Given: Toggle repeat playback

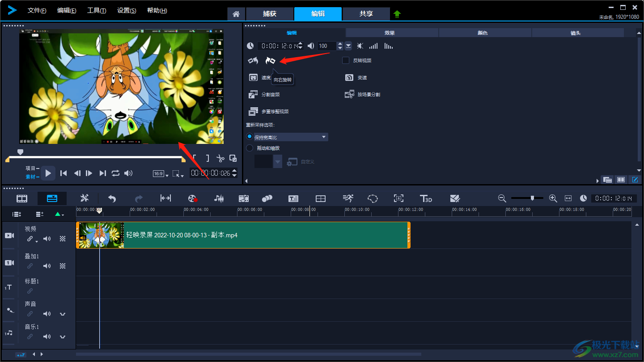Looking at the screenshot, I should click(115, 173).
